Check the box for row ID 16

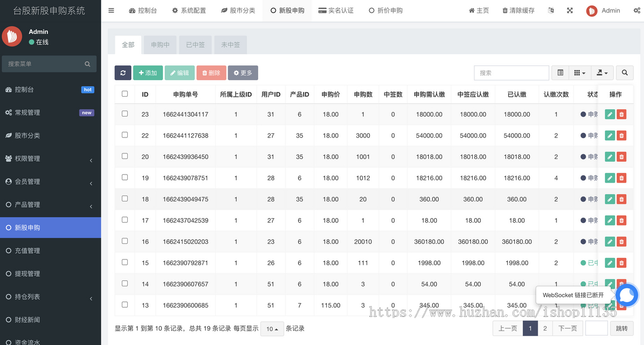coord(125,241)
